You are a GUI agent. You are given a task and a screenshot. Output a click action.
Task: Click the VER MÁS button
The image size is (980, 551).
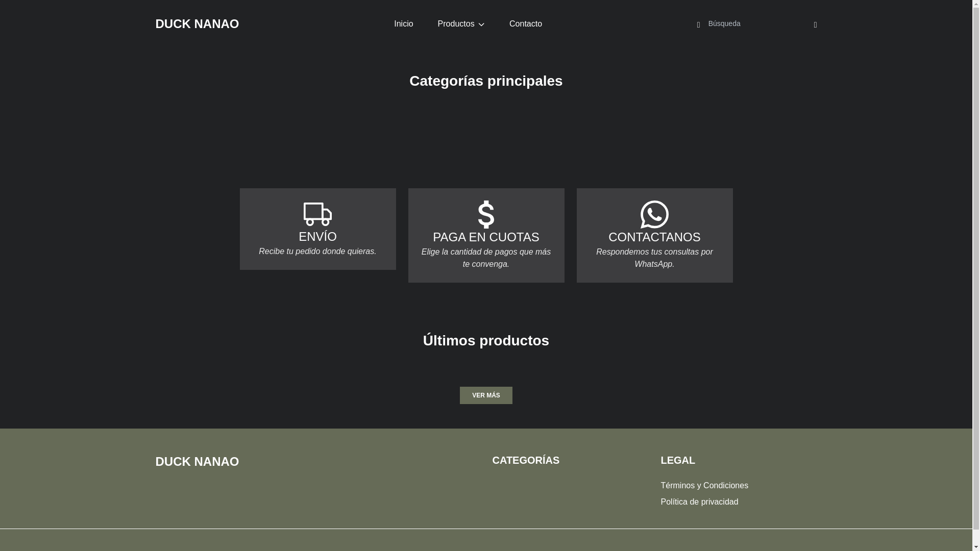pyautogui.click(x=486, y=395)
